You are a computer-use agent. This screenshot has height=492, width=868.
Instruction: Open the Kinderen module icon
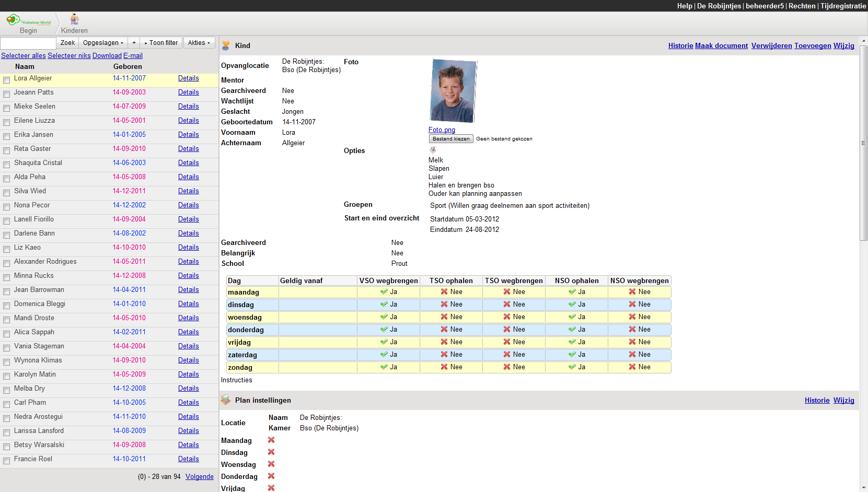click(75, 20)
